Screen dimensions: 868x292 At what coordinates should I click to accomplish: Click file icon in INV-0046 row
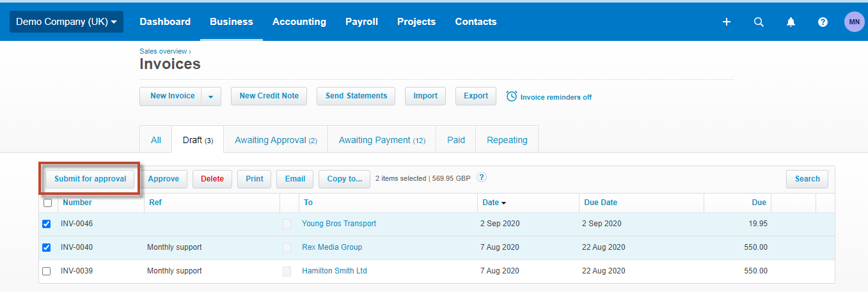click(x=287, y=224)
